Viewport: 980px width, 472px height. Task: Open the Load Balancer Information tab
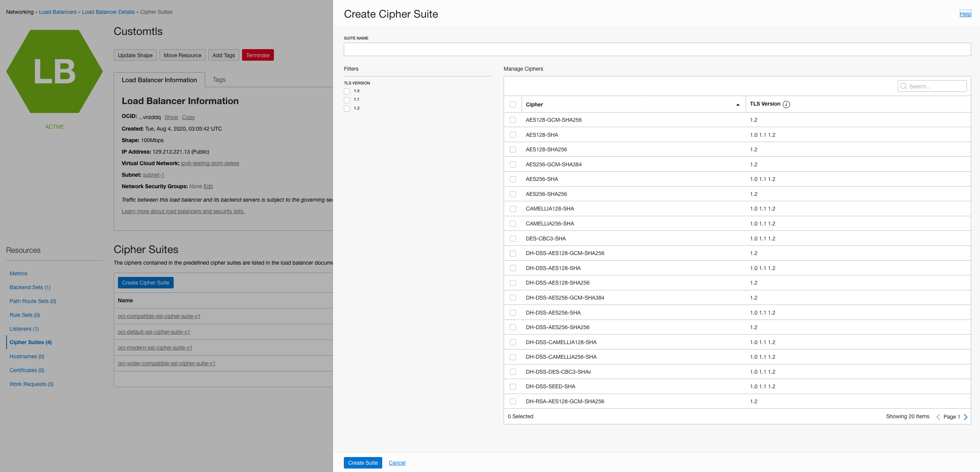click(x=159, y=80)
